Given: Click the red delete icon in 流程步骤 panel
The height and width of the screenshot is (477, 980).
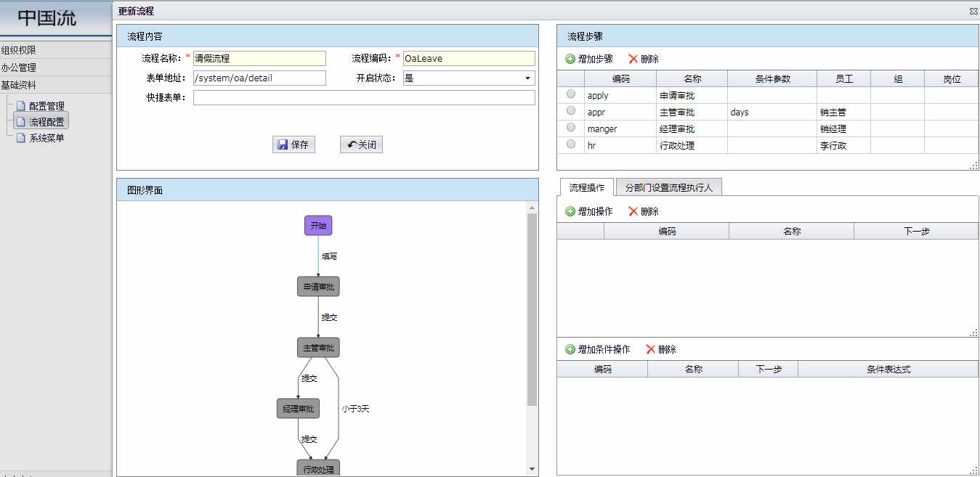Looking at the screenshot, I should 633,59.
